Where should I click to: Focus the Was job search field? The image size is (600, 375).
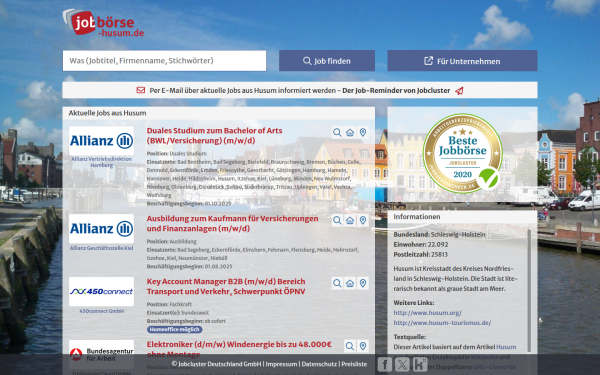tap(165, 60)
